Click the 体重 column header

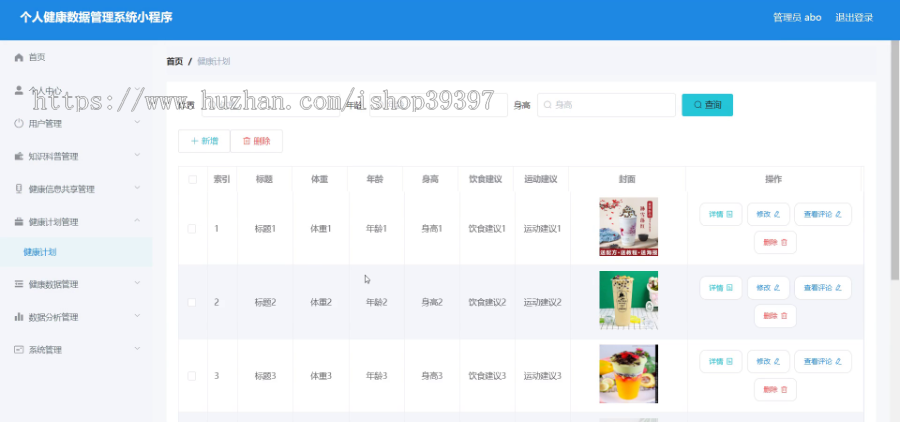pyautogui.click(x=320, y=180)
